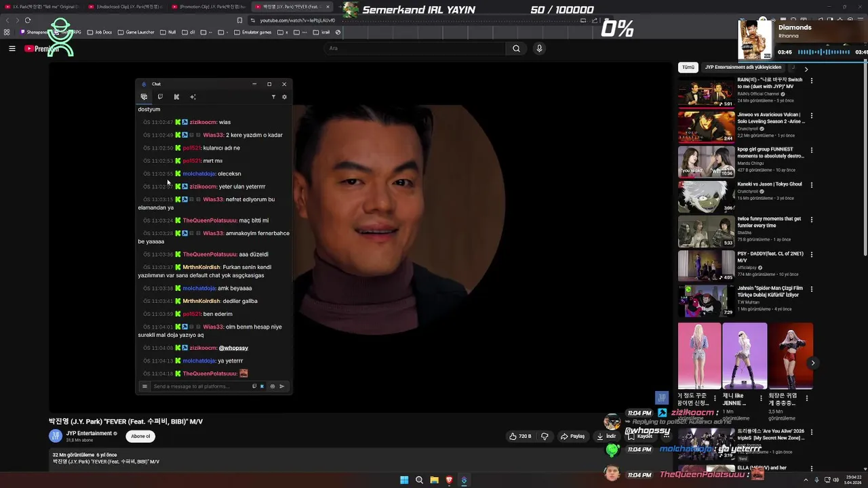Open the Job Docs bookmark folder
The width and height of the screenshot is (868, 488).
pyautogui.click(x=99, y=32)
